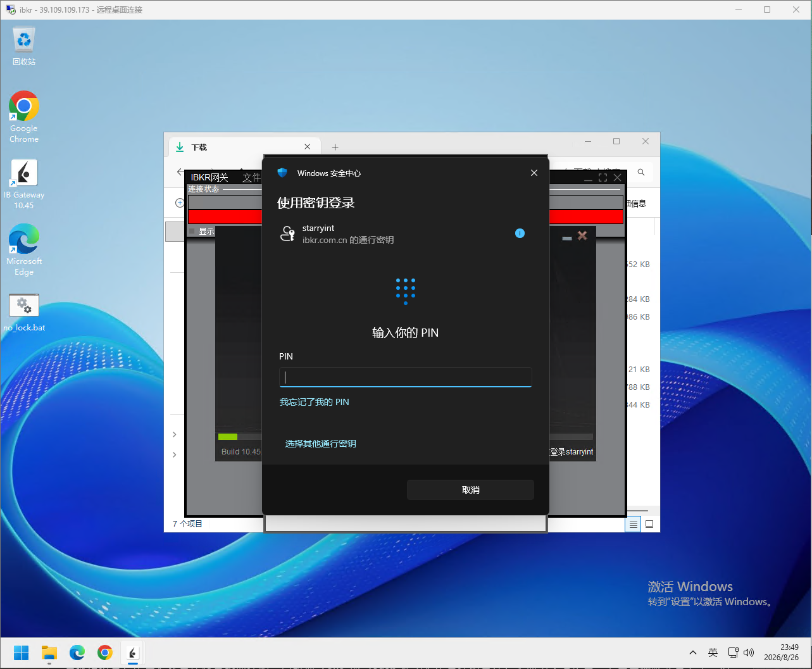Image resolution: width=812 pixels, height=669 pixels.
Task: Switch to IB Gateway in the taskbar
Action: [x=132, y=653]
